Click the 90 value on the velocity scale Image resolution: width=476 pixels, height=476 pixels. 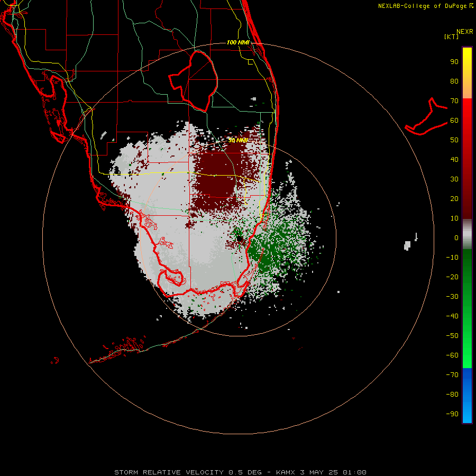tap(454, 62)
